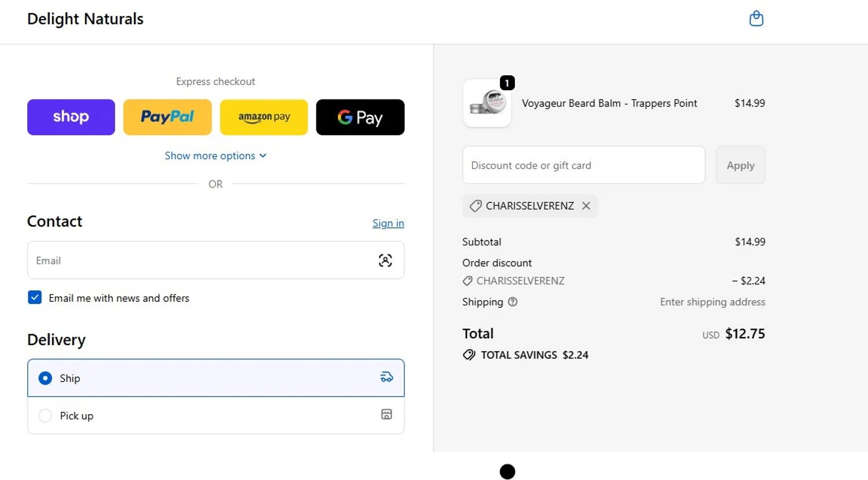868x480 pixels.
Task: Click the Apply discount button
Action: point(741,165)
